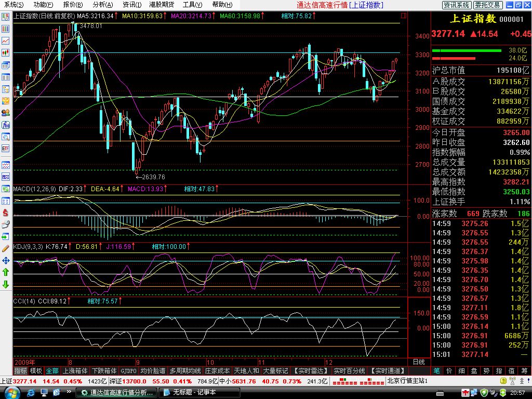Click the checklist icon atop the left toolbar
The width and height of the screenshot is (532, 399).
[x=6, y=17]
